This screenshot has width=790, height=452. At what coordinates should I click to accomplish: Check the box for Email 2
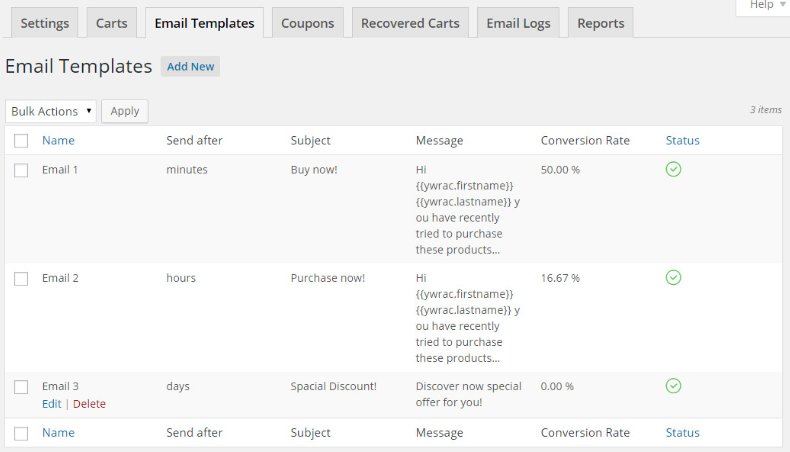tap(21, 279)
